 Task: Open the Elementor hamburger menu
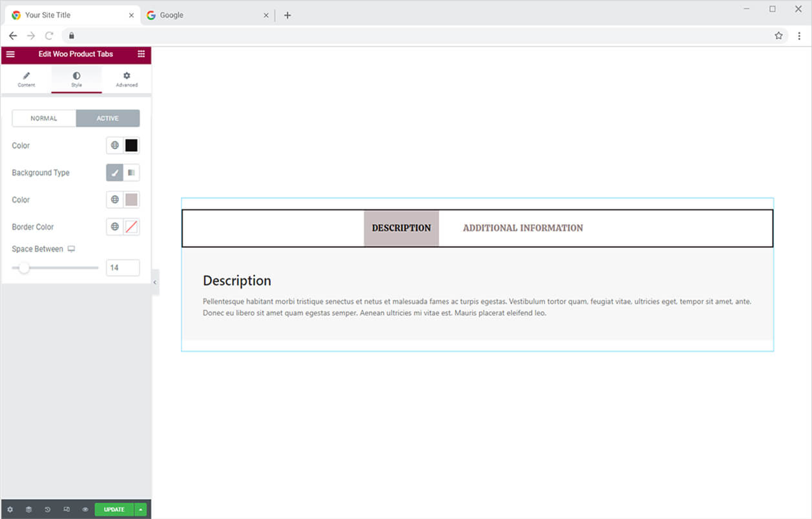(10, 54)
